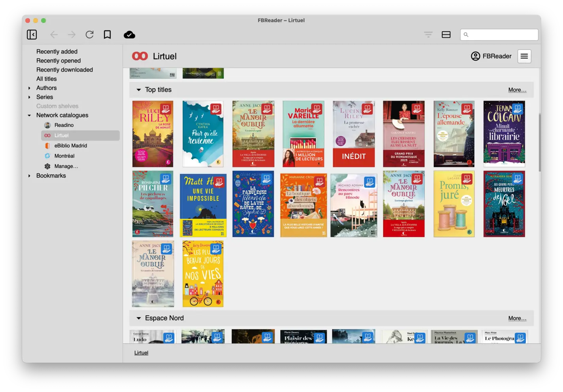Image resolution: width=563 pixels, height=392 pixels.
Task: Click the Lirtuel breadcrumb link
Action: point(141,353)
